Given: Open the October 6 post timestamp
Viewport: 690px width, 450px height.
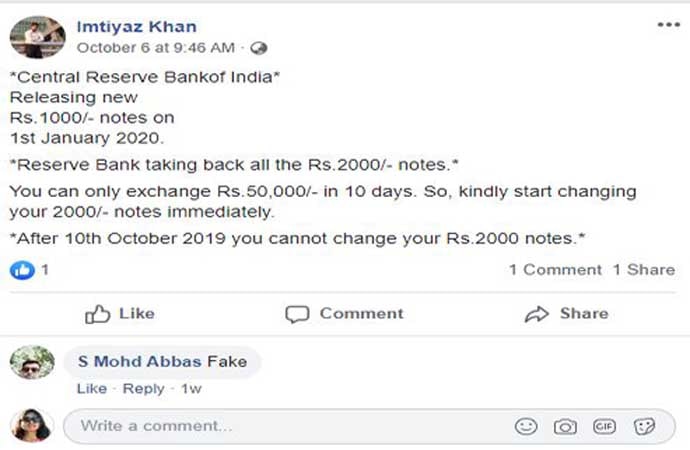Looking at the screenshot, I should coord(155,47).
